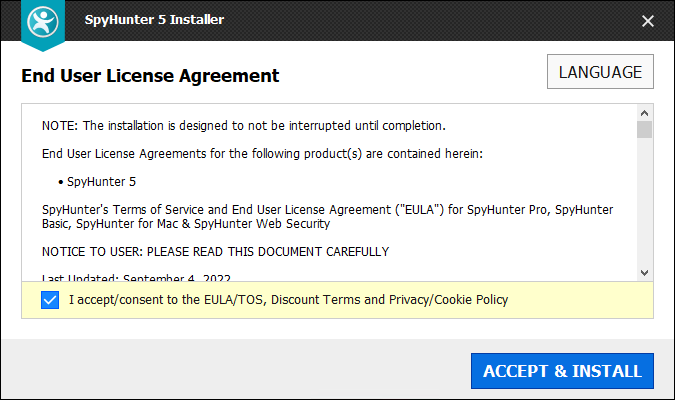Image resolution: width=675 pixels, height=400 pixels.
Task: Click the End User License Agreement heading
Action: 150,76
